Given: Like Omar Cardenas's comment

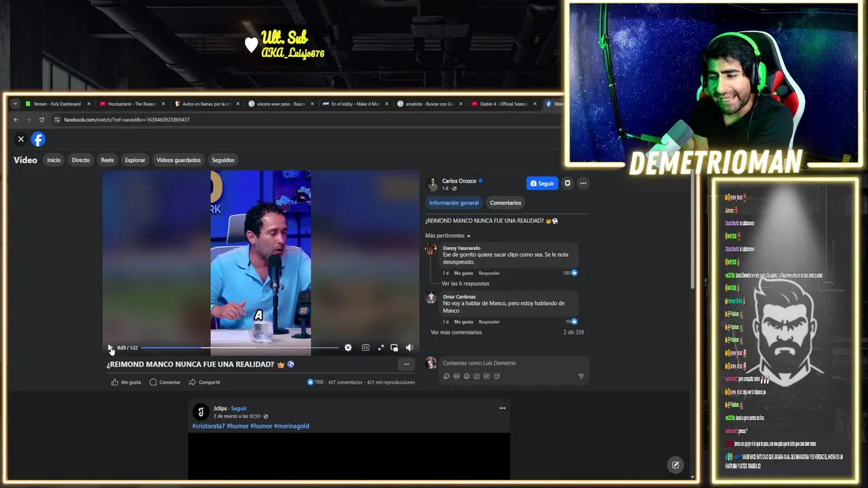Looking at the screenshot, I should point(464,322).
